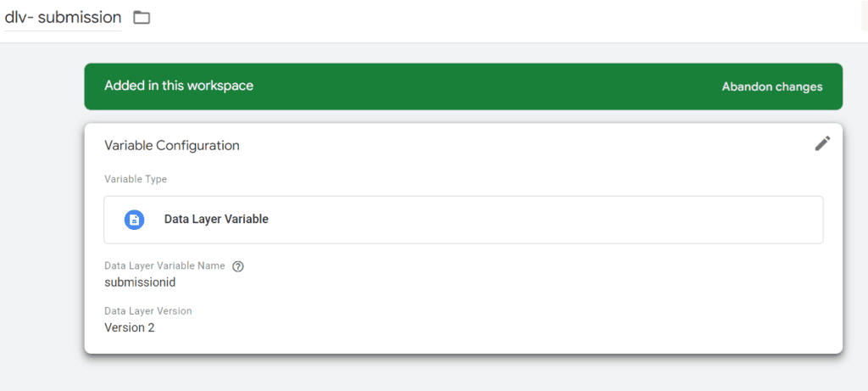Rename the variable title dlv- submission
Screen dimensions: 868x391
coord(63,18)
